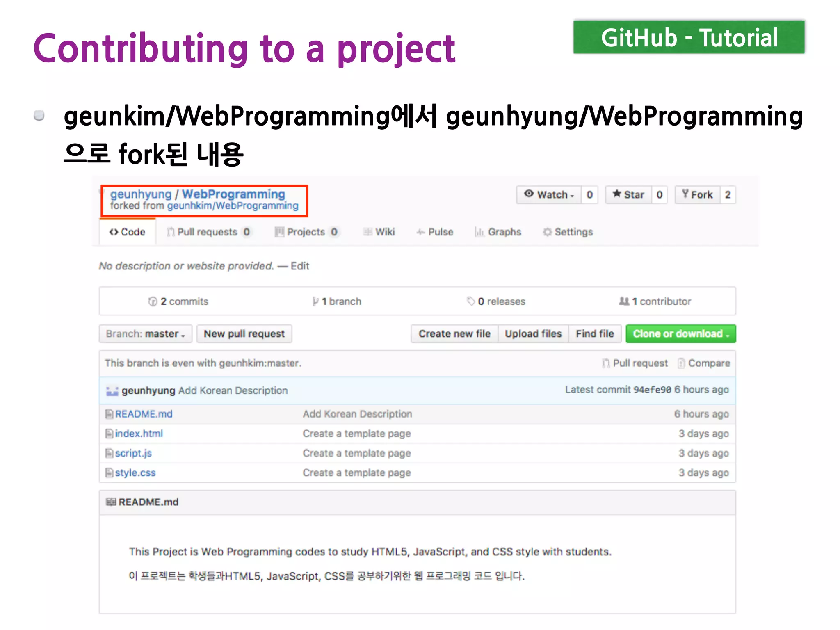Image resolution: width=840 pixels, height=630 pixels.
Task: Expand the Clone or download dropdown
Action: pyautogui.click(x=681, y=333)
